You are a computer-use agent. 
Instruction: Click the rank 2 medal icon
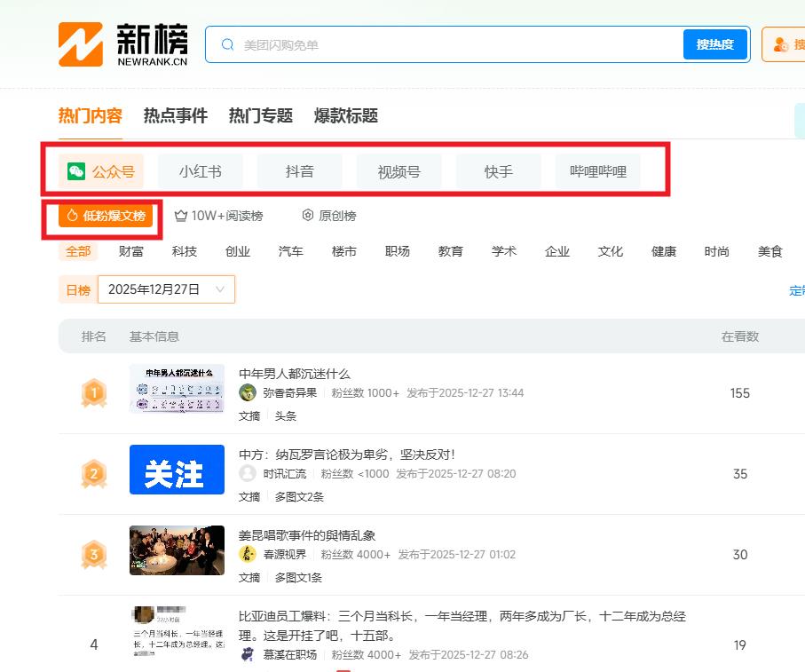point(94,474)
